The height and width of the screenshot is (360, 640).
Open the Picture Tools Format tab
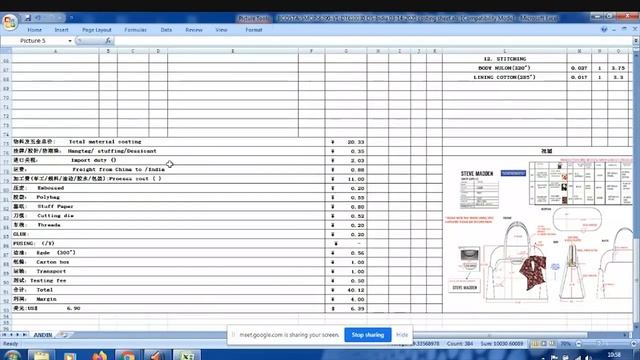254,30
